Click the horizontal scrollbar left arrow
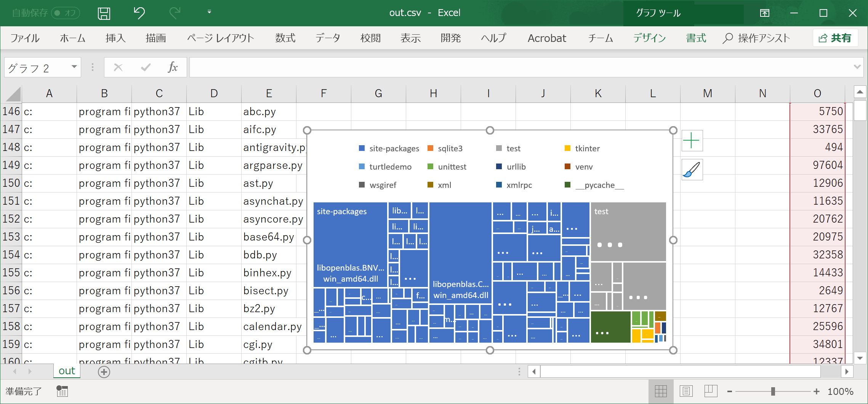 coord(534,372)
